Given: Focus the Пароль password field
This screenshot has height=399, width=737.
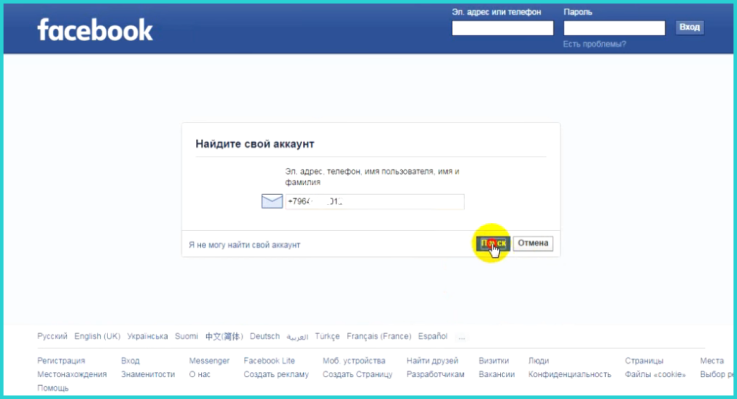Looking at the screenshot, I should click(x=614, y=28).
